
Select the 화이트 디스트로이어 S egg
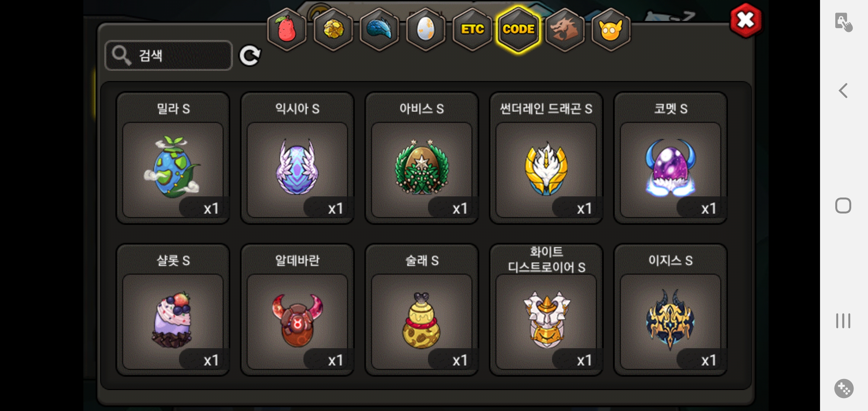click(546, 310)
